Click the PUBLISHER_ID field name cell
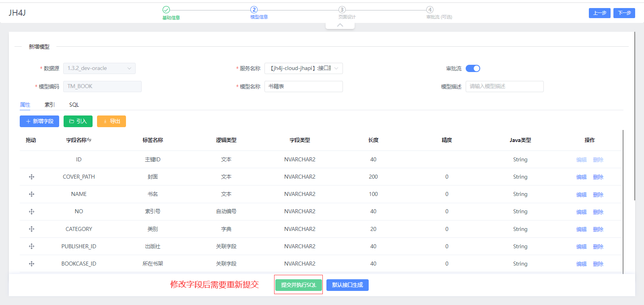 79,246
